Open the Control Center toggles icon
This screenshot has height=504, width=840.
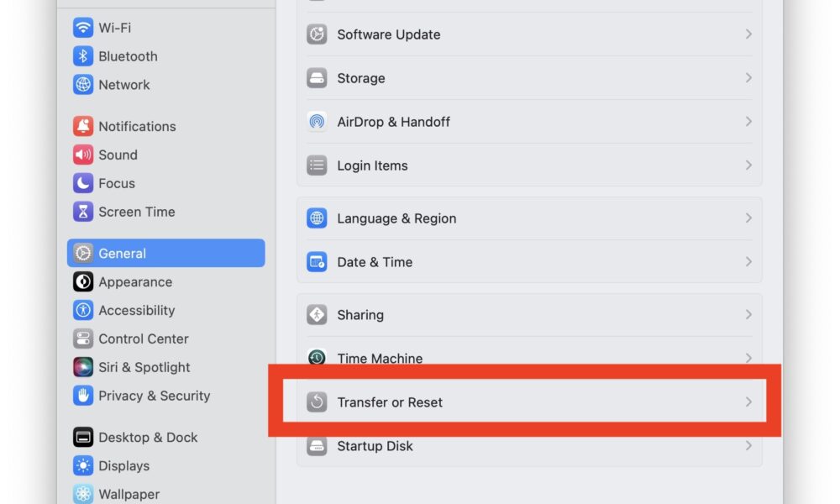tap(83, 339)
